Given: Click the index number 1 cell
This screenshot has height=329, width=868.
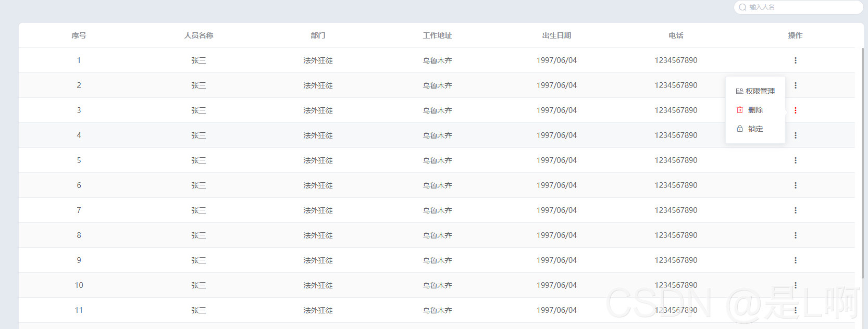Looking at the screenshot, I should 79,60.
